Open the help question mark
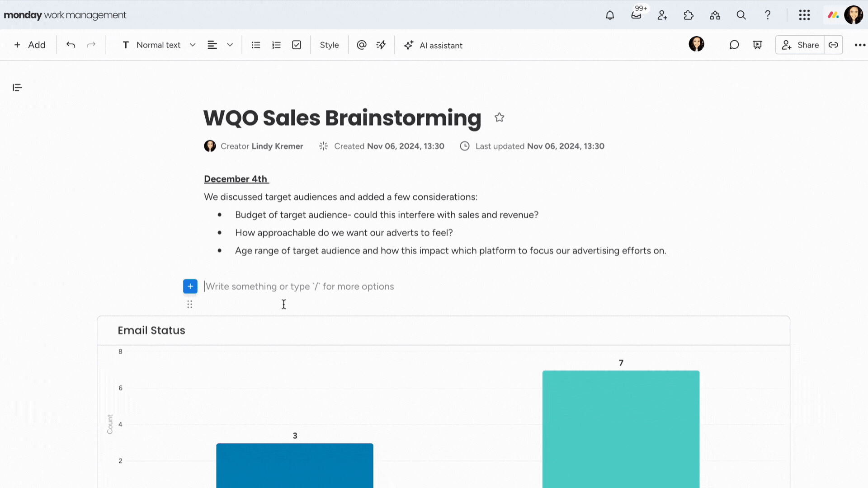The width and height of the screenshot is (868, 488). tap(768, 15)
